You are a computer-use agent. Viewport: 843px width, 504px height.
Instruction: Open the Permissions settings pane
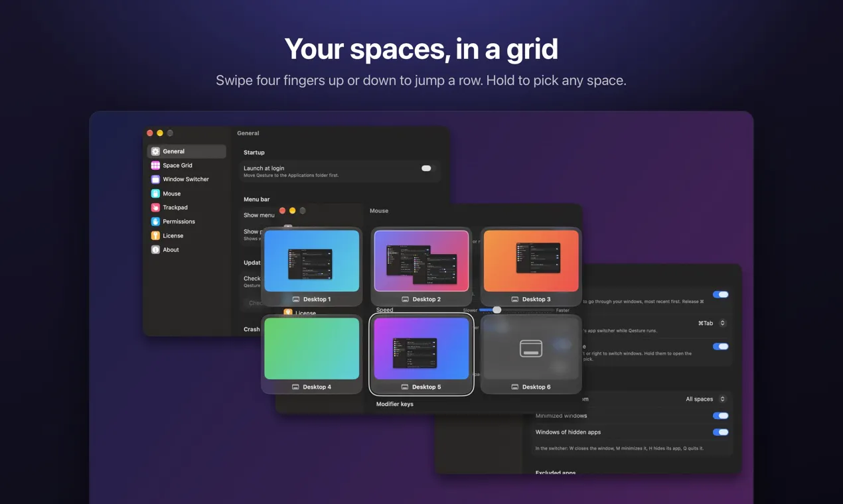(187, 221)
